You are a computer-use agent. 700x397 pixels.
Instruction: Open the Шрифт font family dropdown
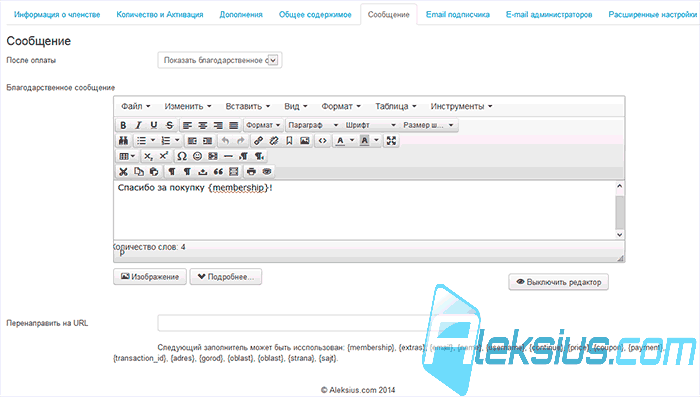click(371, 125)
